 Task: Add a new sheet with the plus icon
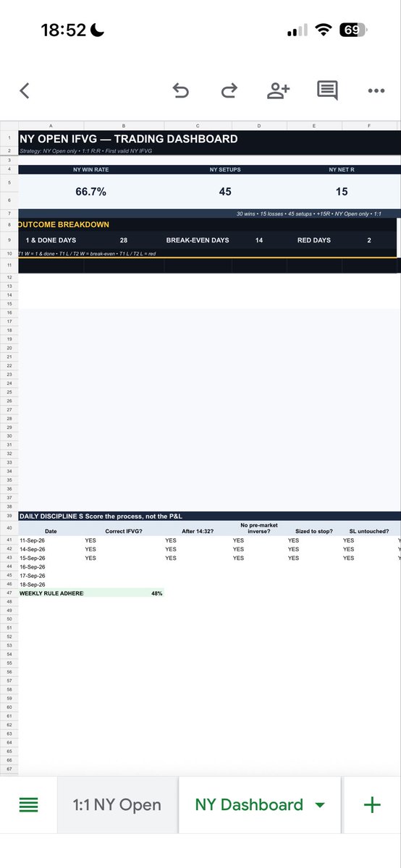point(372,805)
